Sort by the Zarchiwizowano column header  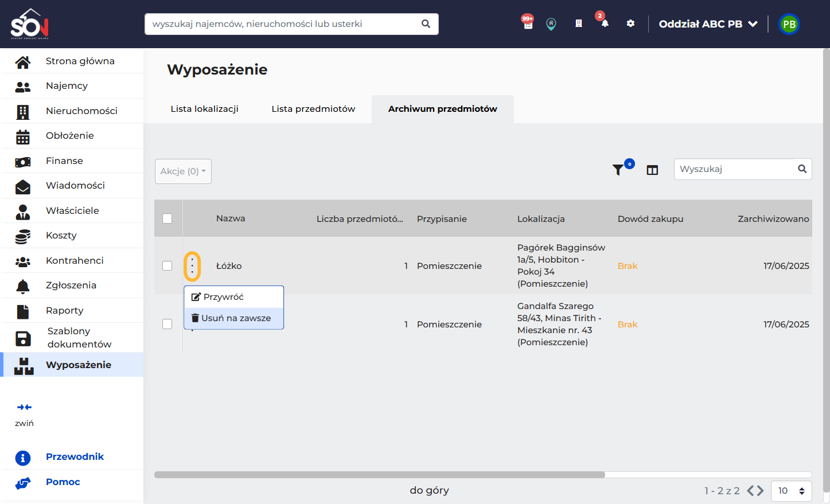773,218
